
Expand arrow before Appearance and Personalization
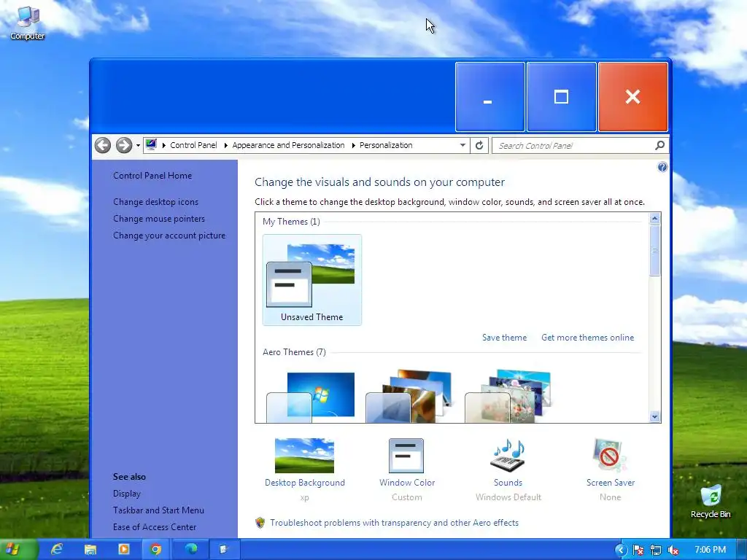pyautogui.click(x=226, y=145)
